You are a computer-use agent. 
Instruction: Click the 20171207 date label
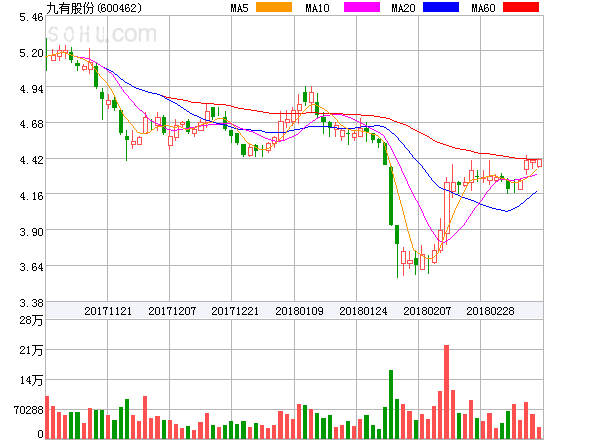(x=172, y=311)
